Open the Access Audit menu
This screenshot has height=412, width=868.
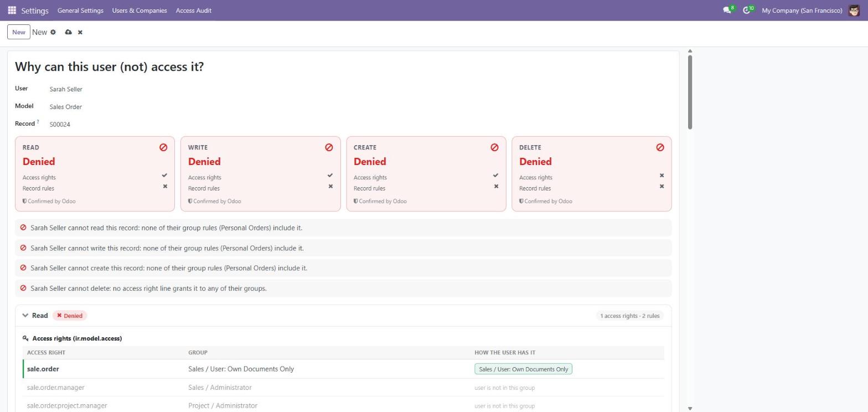pyautogui.click(x=194, y=11)
